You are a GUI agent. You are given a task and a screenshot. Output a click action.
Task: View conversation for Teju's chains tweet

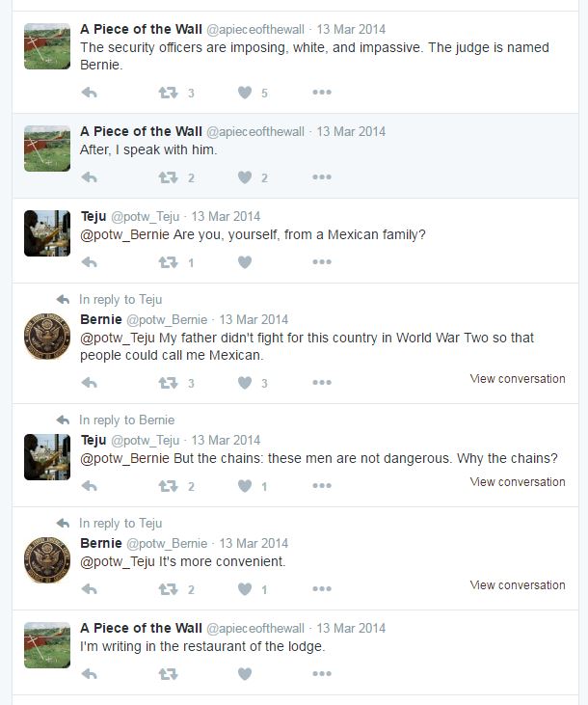(x=518, y=482)
